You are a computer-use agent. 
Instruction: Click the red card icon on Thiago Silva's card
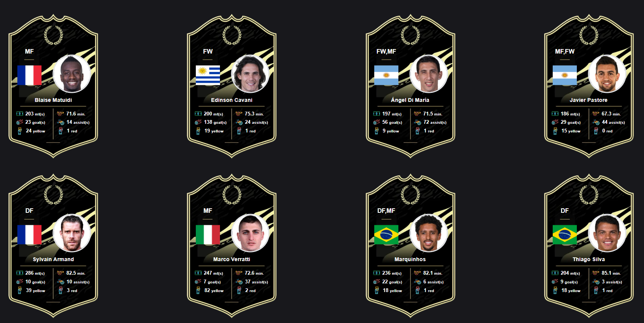point(596,290)
